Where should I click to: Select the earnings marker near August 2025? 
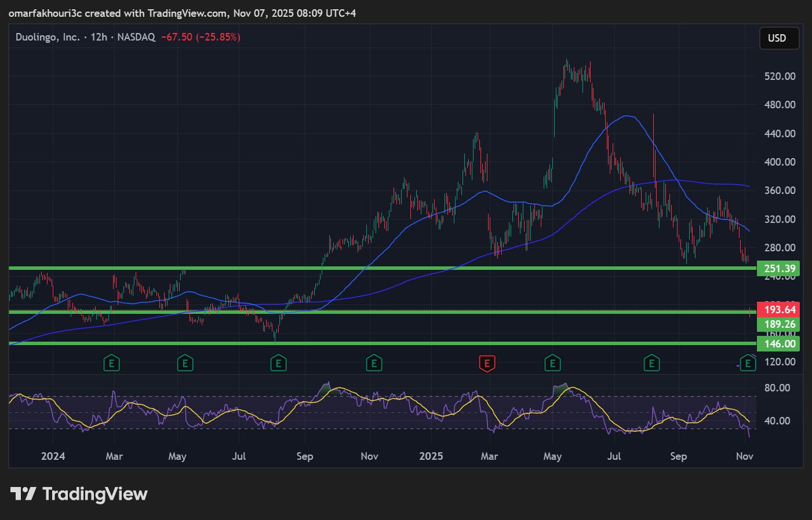(651, 364)
